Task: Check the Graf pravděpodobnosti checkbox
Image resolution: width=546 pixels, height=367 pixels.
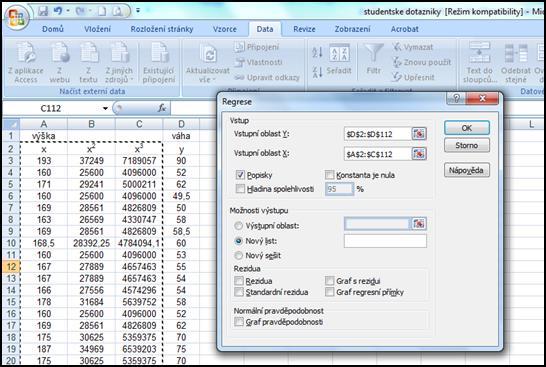Action: point(239,322)
